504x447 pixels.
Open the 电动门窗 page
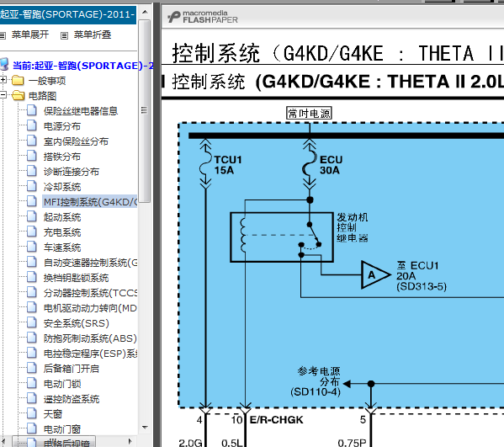click(62, 429)
